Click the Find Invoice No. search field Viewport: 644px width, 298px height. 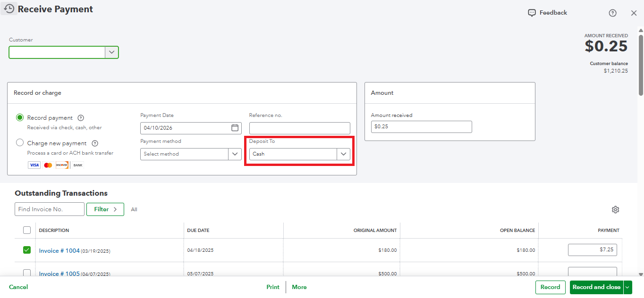coord(49,209)
